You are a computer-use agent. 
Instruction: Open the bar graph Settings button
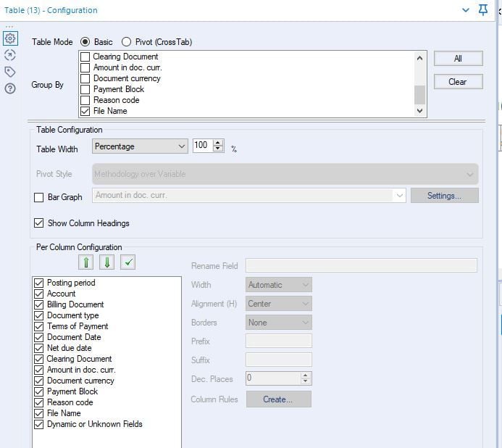coord(444,196)
